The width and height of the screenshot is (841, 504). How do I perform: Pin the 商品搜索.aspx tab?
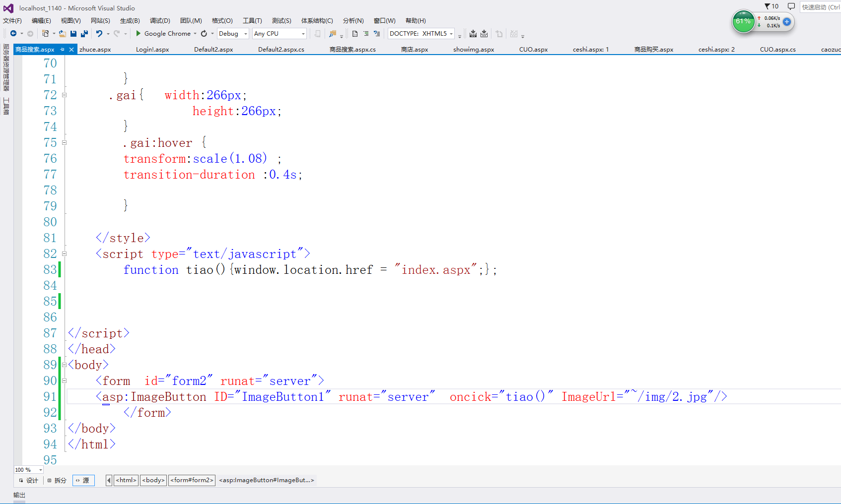62,50
